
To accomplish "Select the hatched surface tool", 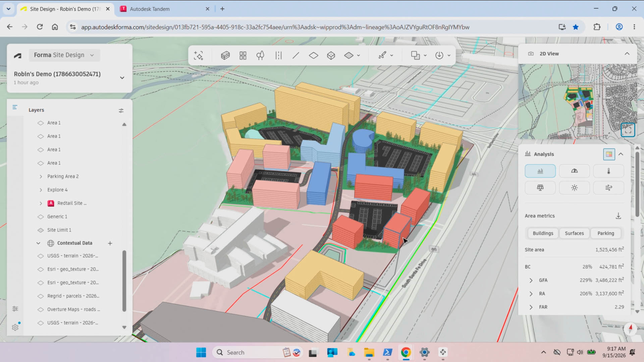I will click(x=349, y=55).
